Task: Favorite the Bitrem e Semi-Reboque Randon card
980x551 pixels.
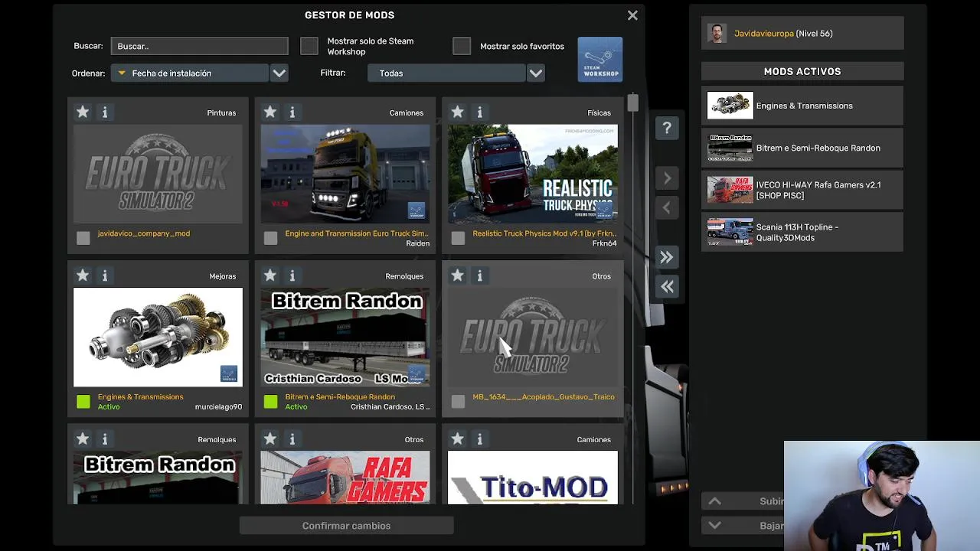Action: [x=270, y=275]
